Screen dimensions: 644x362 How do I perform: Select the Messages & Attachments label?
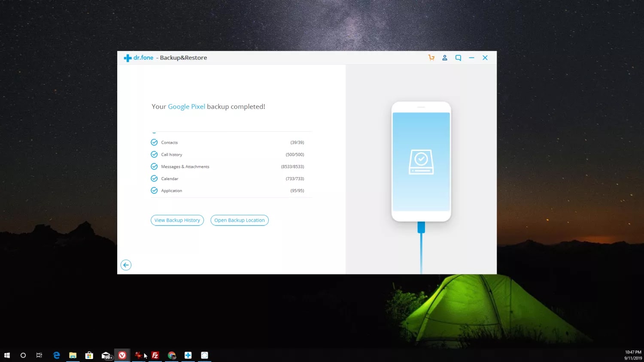[185, 166]
